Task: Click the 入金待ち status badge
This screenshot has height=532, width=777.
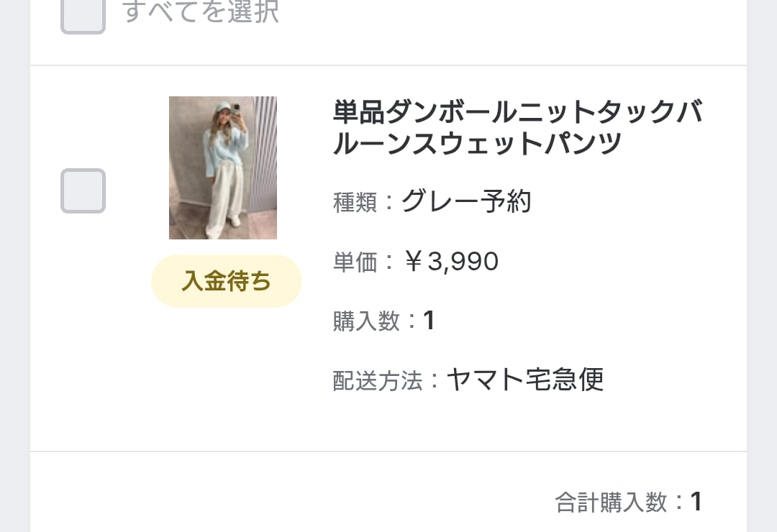Action: [226, 281]
